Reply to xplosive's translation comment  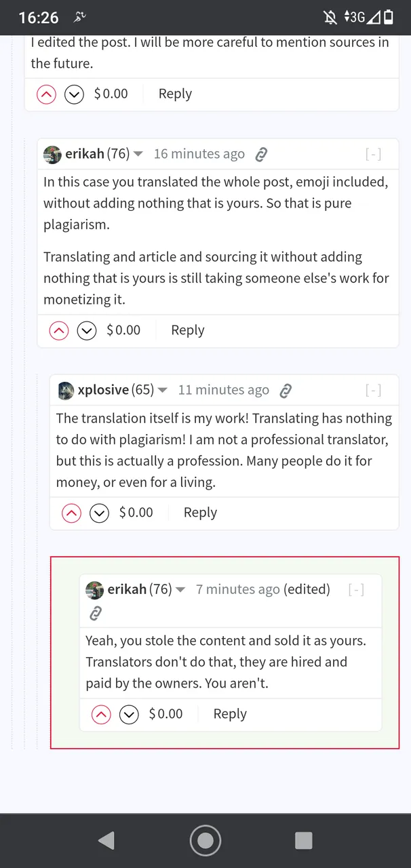pyautogui.click(x=200, y=513)
